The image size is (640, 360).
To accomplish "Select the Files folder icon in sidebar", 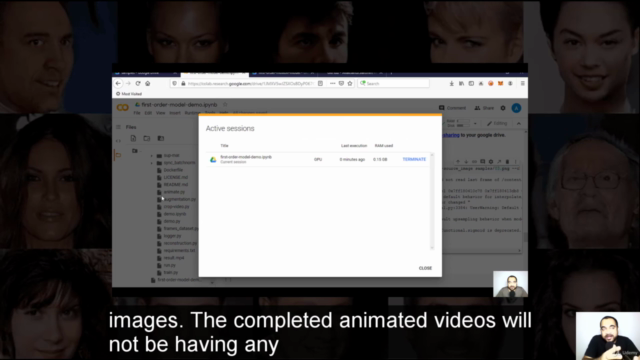I will [118, 155].
